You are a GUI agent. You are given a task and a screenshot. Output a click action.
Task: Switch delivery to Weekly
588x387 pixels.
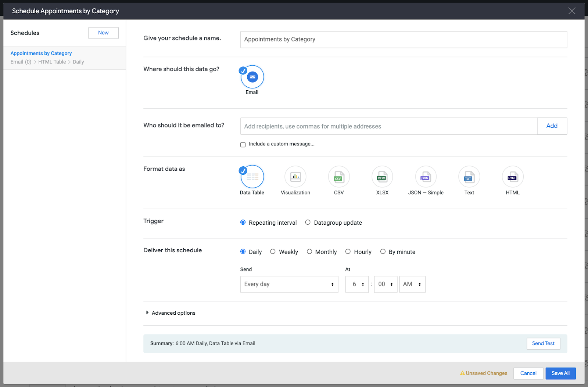273,252
